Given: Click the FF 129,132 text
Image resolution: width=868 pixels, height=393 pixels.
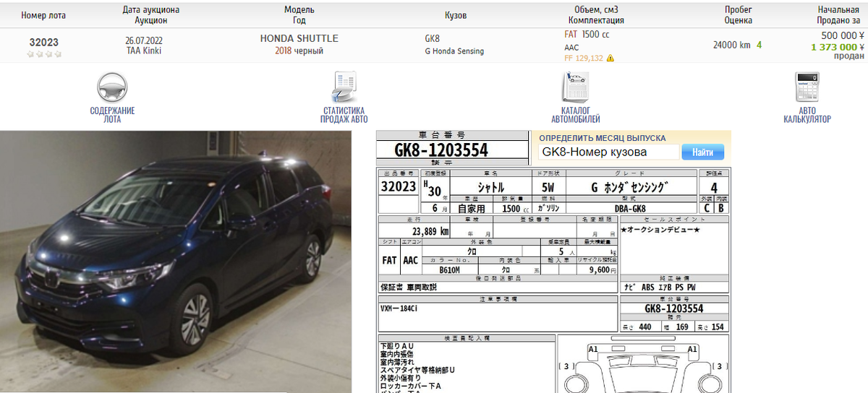Looking at the screenshot, I should [x=583, y=59].
